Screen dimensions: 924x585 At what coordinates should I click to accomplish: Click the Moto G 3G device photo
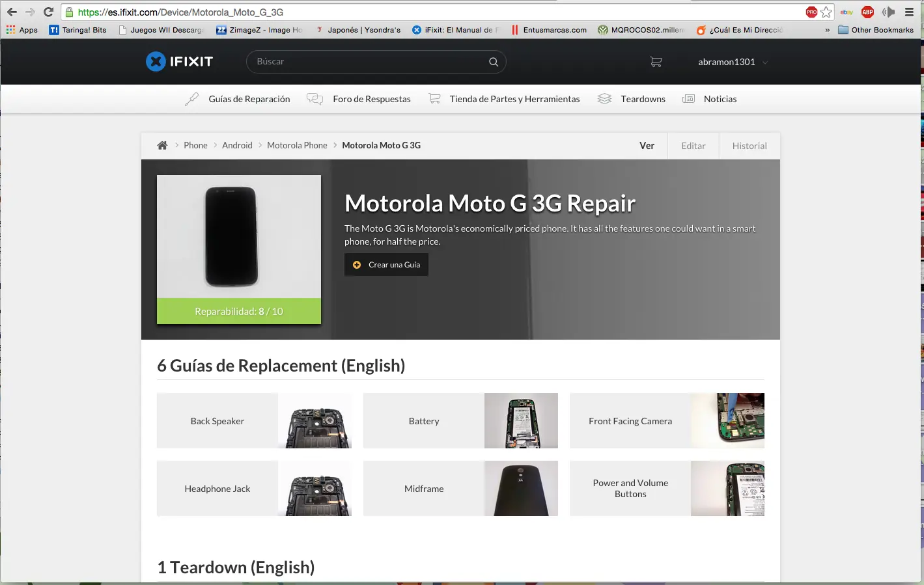coord(239,237)
